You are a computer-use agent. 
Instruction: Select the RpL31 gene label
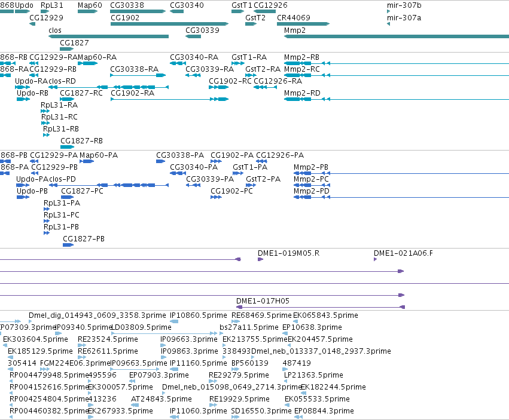52,5
